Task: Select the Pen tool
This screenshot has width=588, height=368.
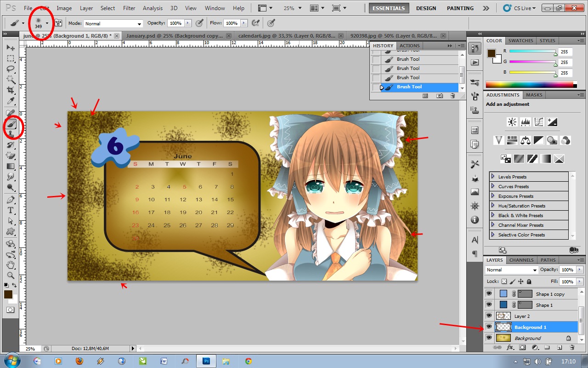Action: (11, 200)
